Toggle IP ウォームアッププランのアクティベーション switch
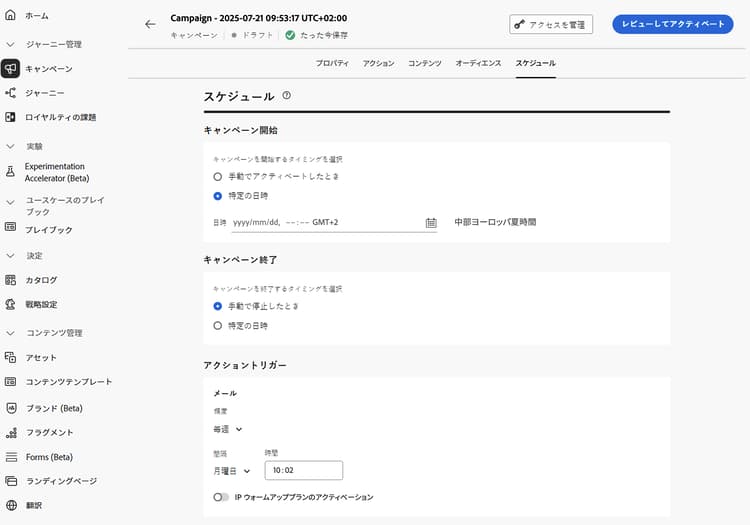The image size is (750, 525). [x=221, y=497]
